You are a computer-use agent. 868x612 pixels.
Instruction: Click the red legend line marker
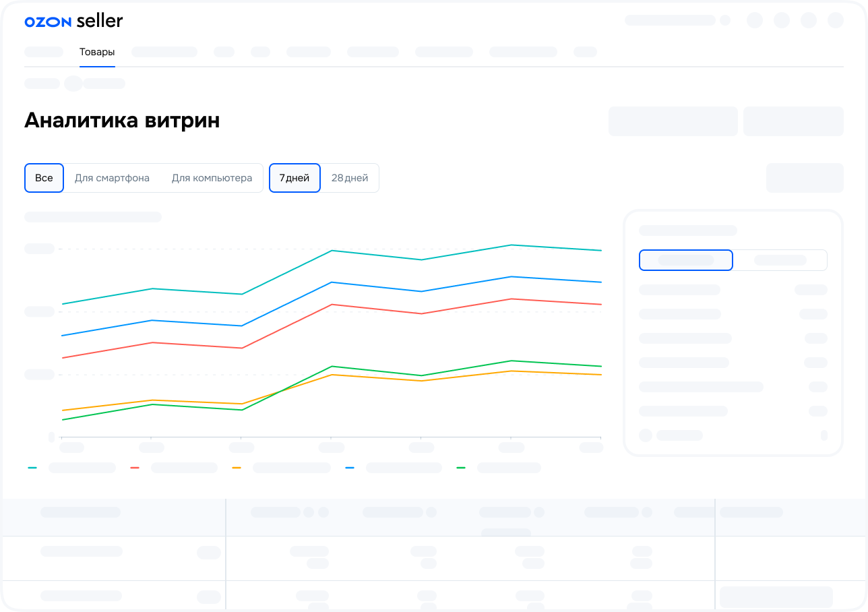tap(135, 468)
